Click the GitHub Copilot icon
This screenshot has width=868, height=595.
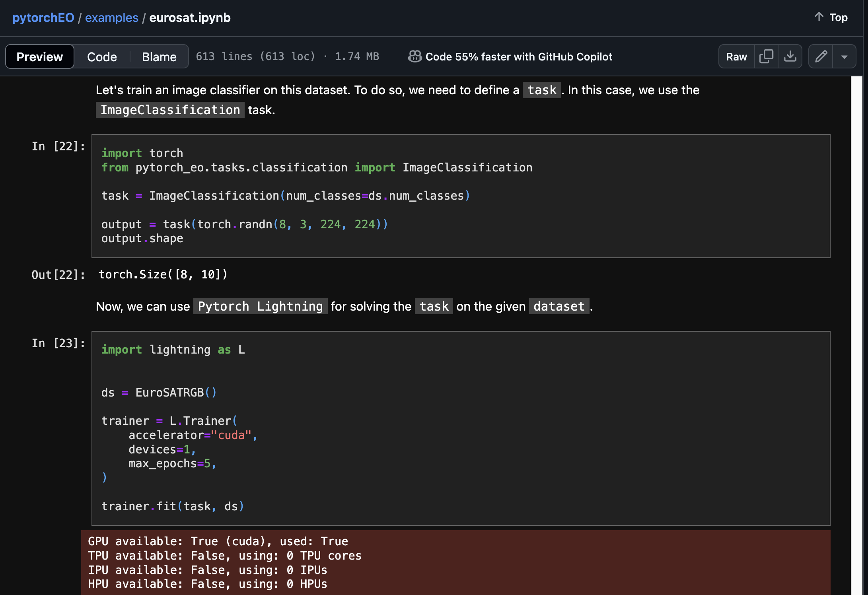pyautogui.click(x=415, y=56)
